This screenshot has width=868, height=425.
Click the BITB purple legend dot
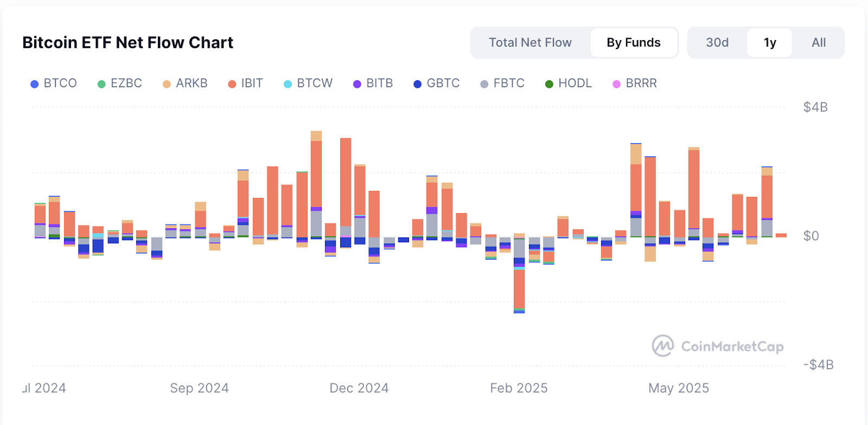(x=357, y=84)
